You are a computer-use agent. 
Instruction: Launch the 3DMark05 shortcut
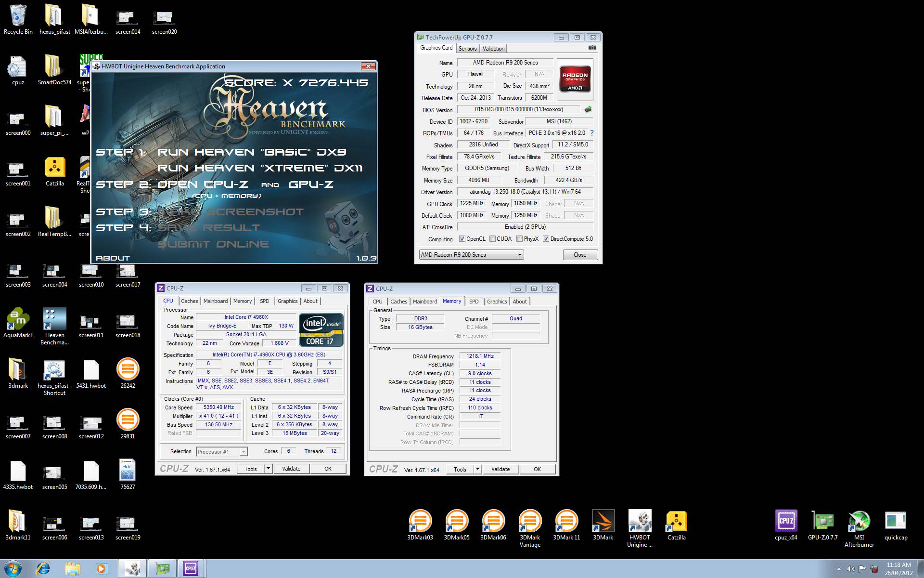457,525
